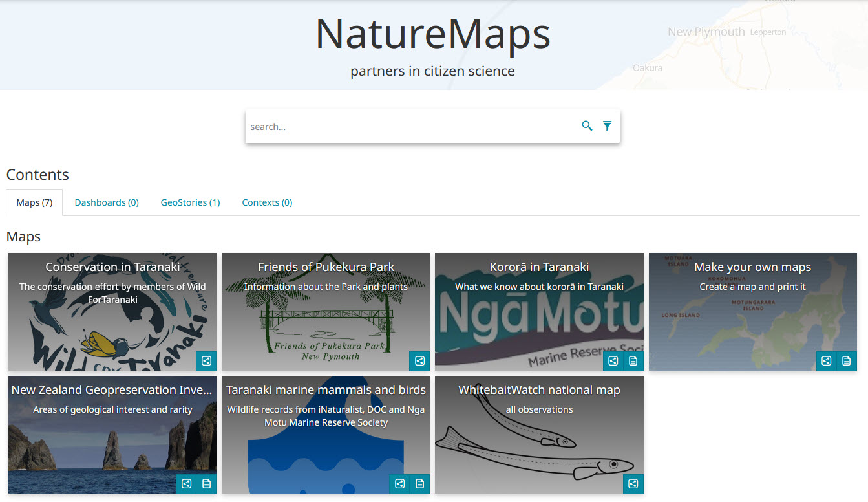Show details for Taranaki marine mammals map
Image resolution: width=868 pixels, height=502 pixels.
(x=419, y=484)
